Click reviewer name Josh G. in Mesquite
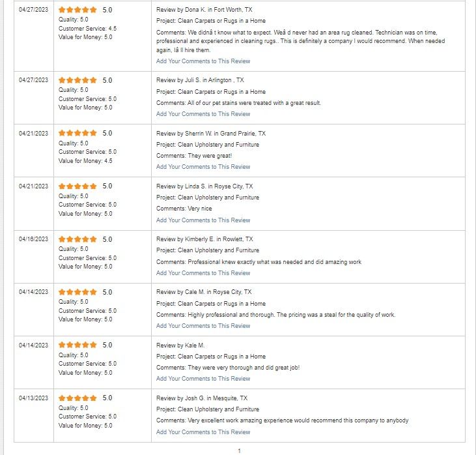Screen dimensions: 476x455 [x=202, y=398]
